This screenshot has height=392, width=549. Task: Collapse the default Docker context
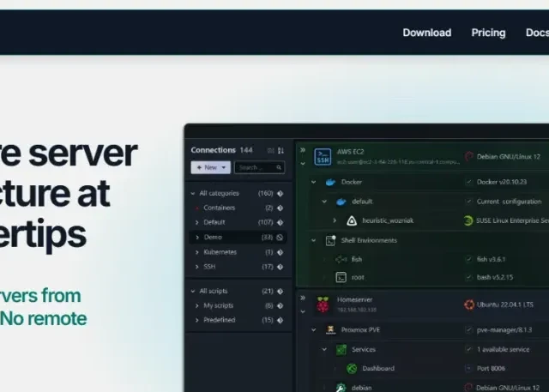tap(324, 202)
